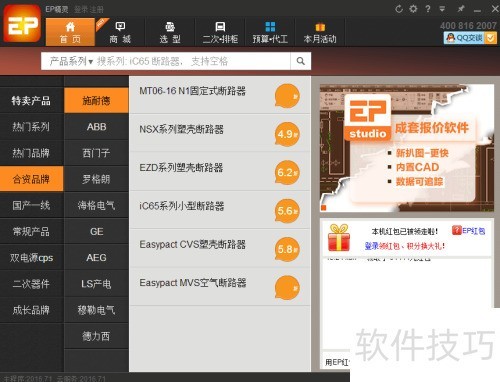
Task: Select 合资品牌 category
Action: click(31, 179)
